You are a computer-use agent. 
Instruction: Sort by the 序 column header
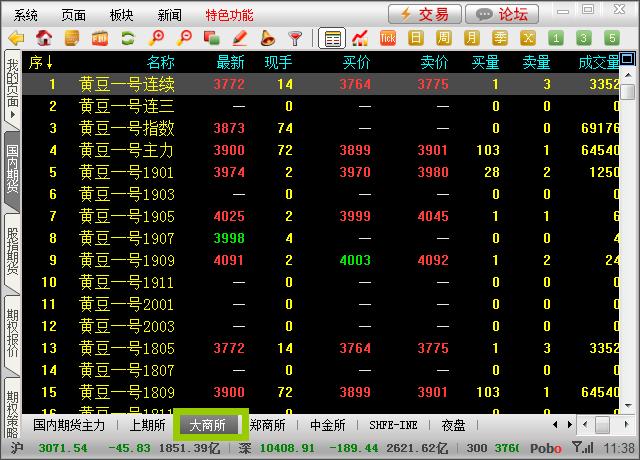[x=40, y=62]
